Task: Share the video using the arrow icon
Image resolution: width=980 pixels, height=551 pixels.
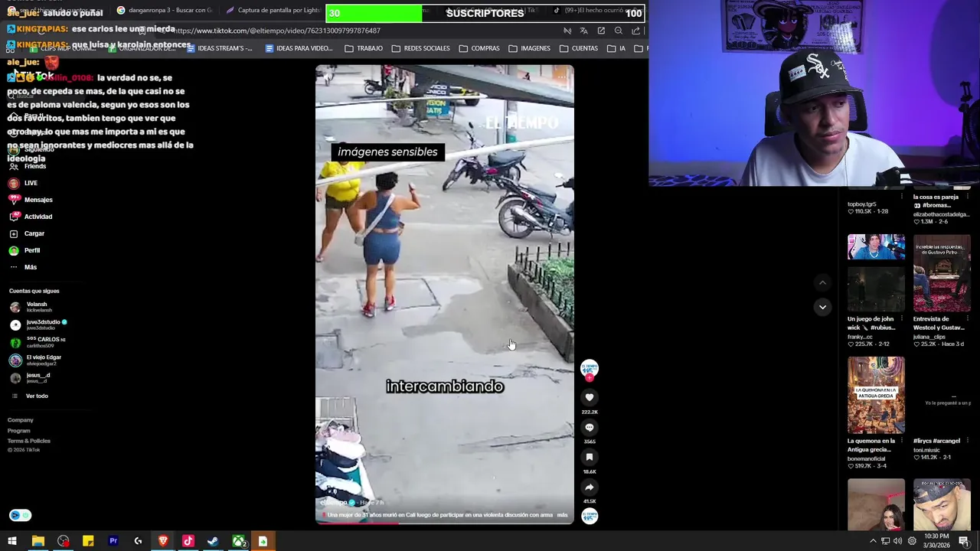Action: point(589,487)
